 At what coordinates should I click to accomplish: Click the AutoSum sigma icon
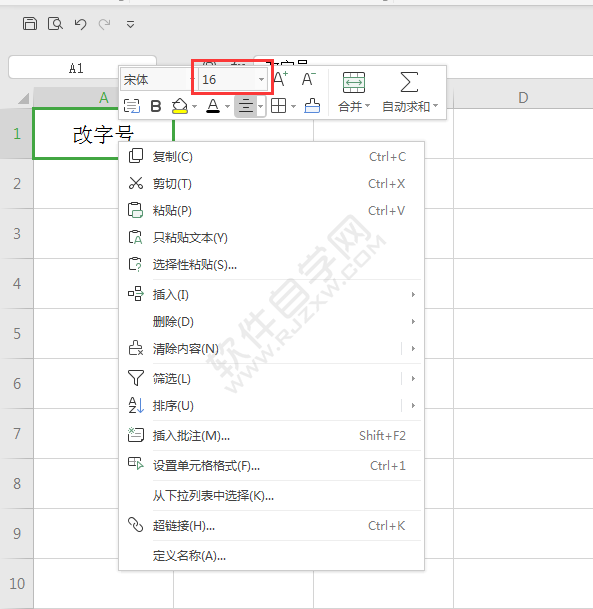pos(409,82)
